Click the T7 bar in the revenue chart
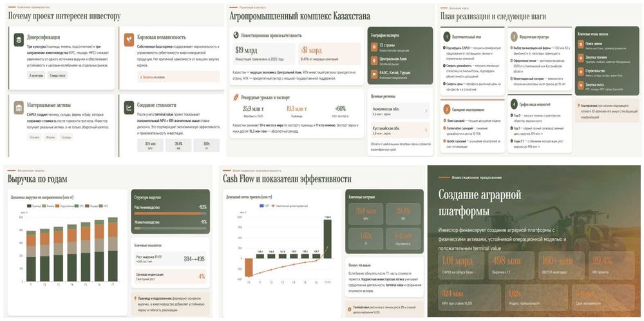The width and height of the screenshot is (644, 321). 113,249
